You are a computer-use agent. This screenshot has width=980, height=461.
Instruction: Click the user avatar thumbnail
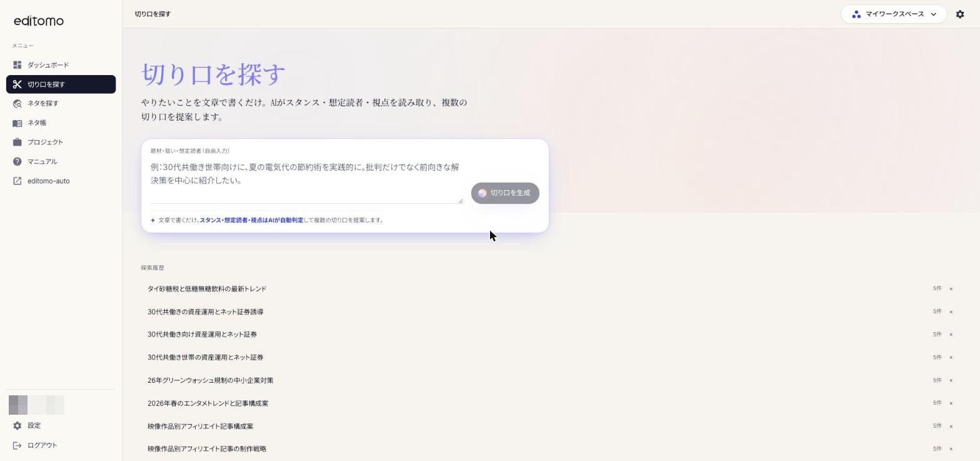[36, 405]
